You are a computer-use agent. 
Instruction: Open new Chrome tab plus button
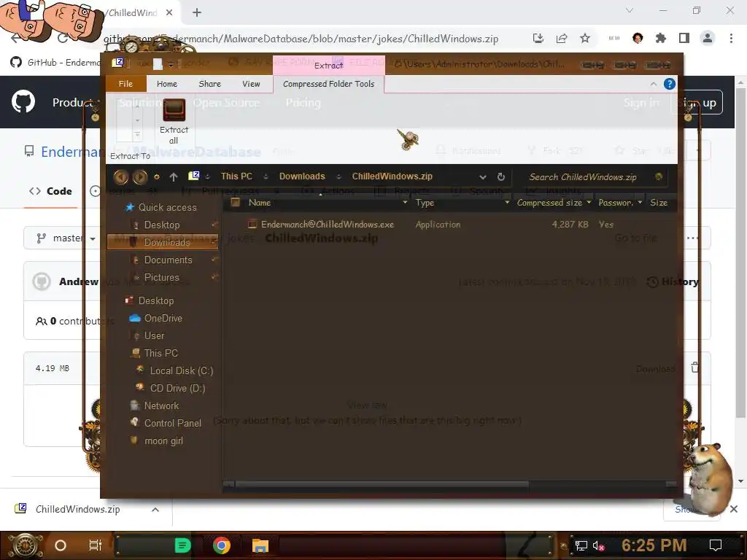tap(197, 13)
